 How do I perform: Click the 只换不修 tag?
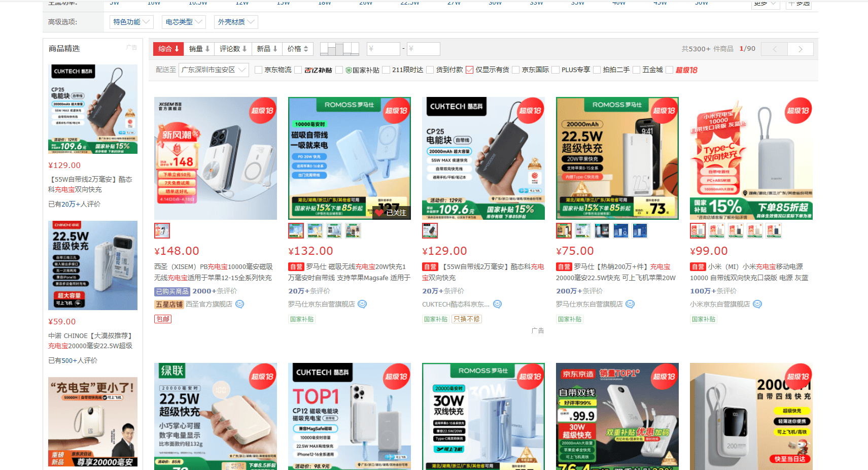(467, 319)
